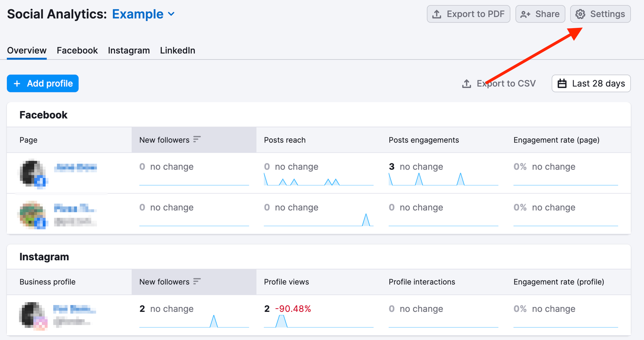The height and width of the screenshot is (340, 644).
Task: Click the second page's posts reach sparkline
Action: point(318,220)
